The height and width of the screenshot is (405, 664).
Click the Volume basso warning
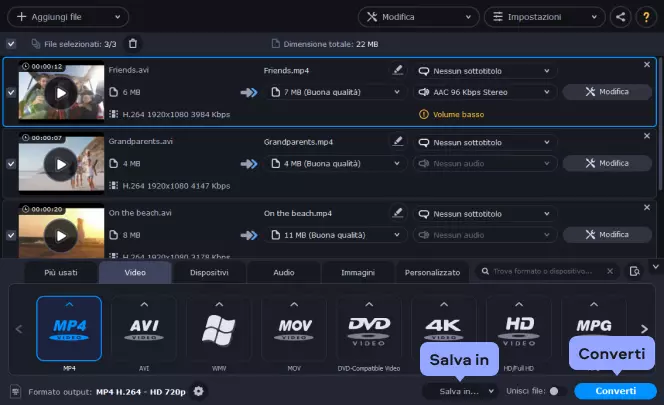(x=451, y=114)
